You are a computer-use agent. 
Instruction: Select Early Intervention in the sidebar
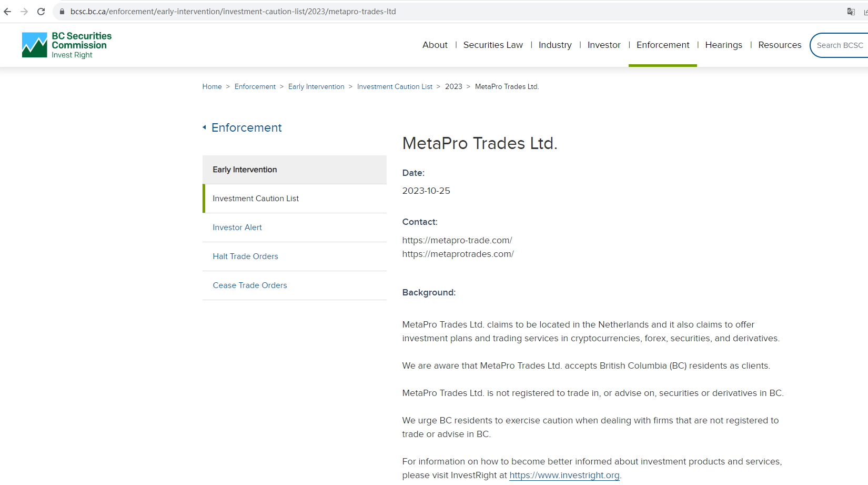point(245,170)
